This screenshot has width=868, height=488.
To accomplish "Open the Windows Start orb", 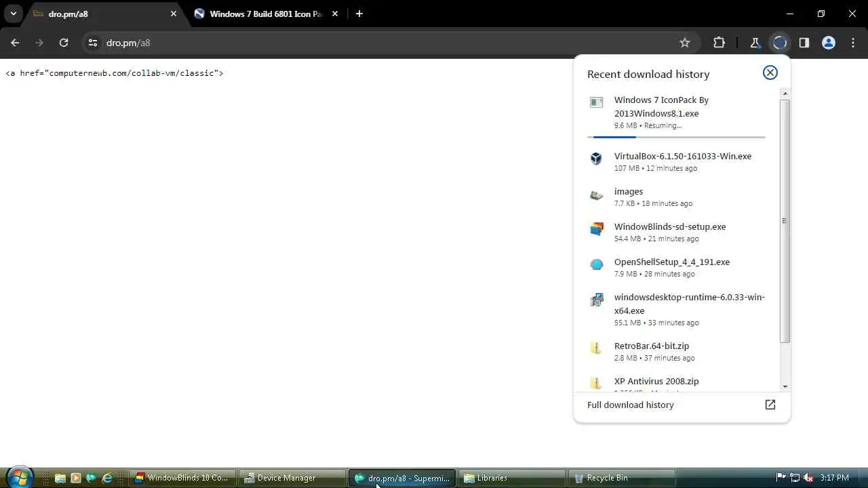I will tap(20, 477).
